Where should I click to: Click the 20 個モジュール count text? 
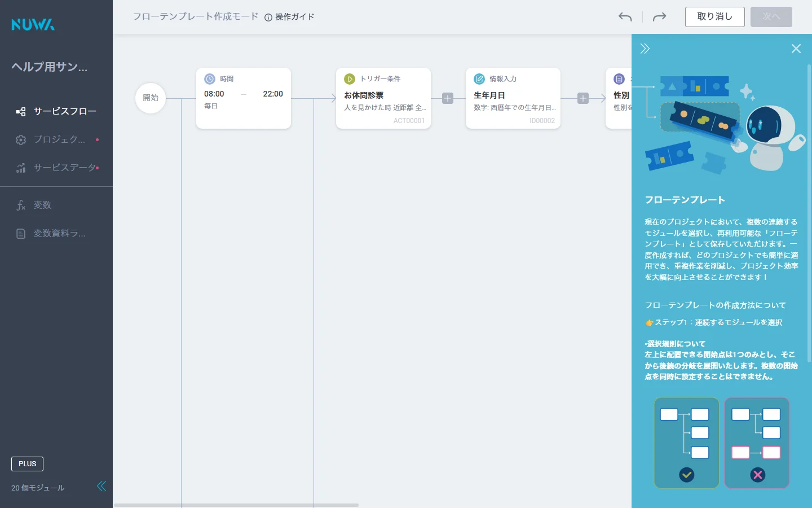(x=38, y=488)
